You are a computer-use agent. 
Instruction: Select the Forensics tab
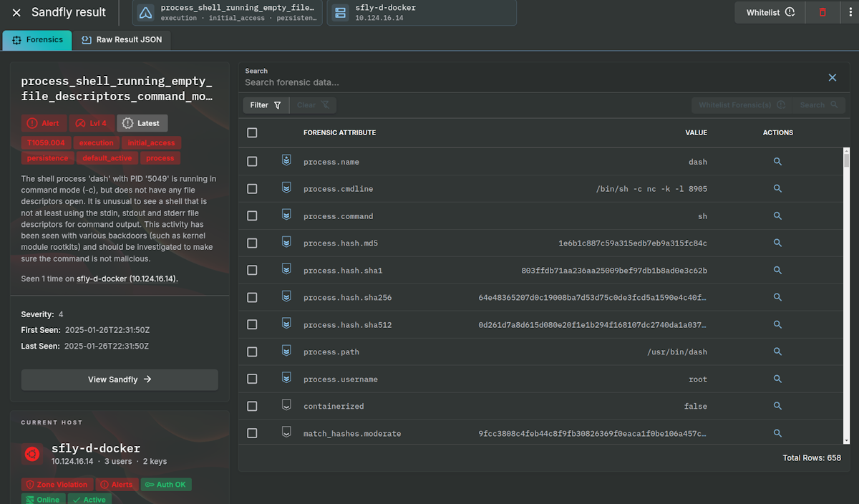pyautogui.click(x=37, y=40)
